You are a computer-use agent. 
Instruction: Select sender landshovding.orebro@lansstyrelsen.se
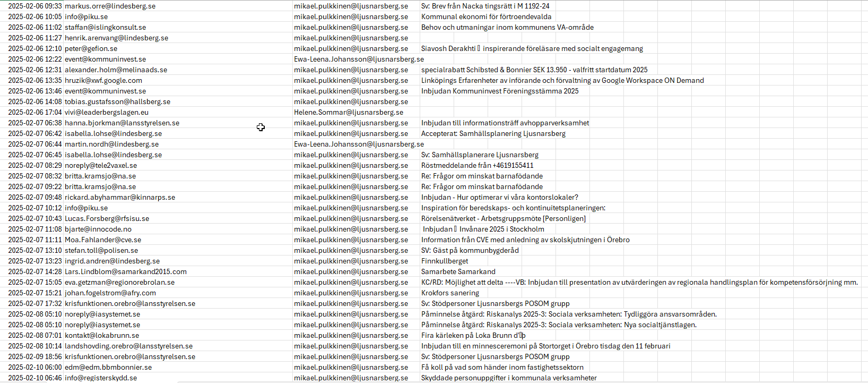click(x=128, y=346)
